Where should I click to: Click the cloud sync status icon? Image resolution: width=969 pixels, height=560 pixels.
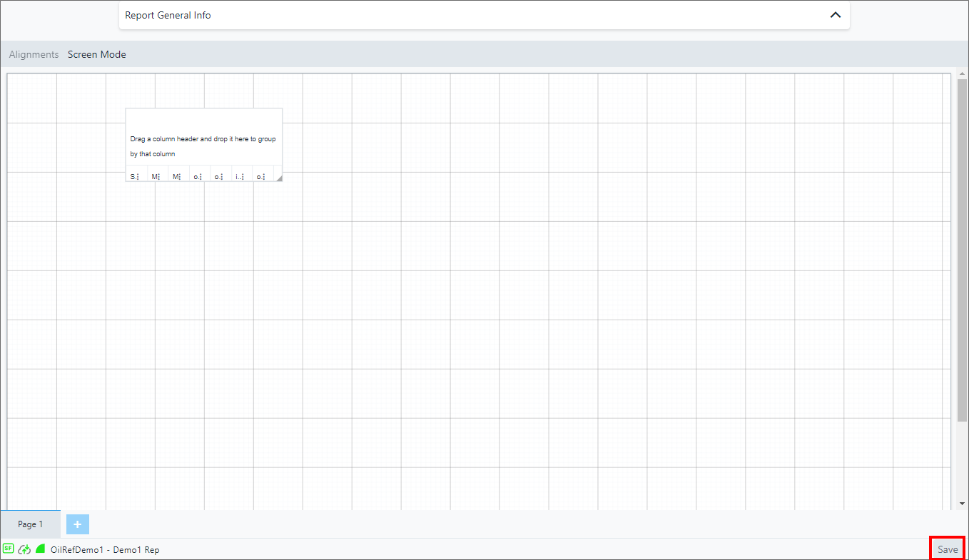25,549
